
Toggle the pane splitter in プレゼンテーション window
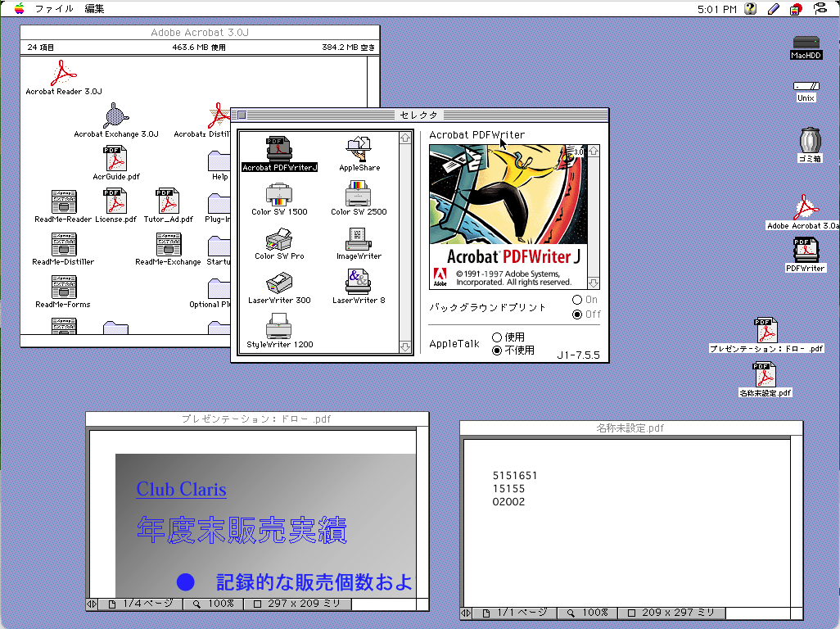[92, 604]
